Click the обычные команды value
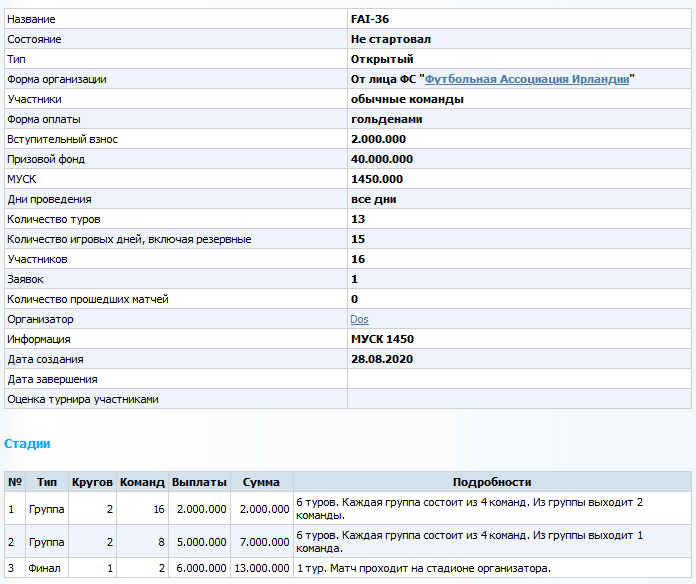The width and height of the screenshot is (696, 584). pyautogui.click(x=407, y=99)
